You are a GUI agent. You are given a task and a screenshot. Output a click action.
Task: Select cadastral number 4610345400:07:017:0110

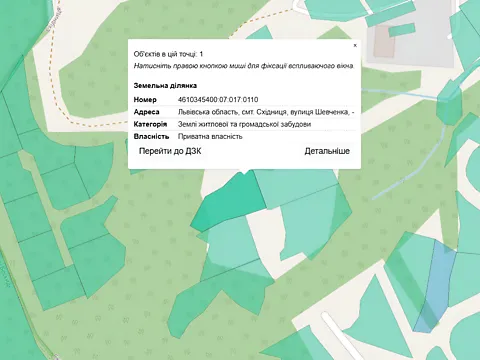click(x=218, y=100)
